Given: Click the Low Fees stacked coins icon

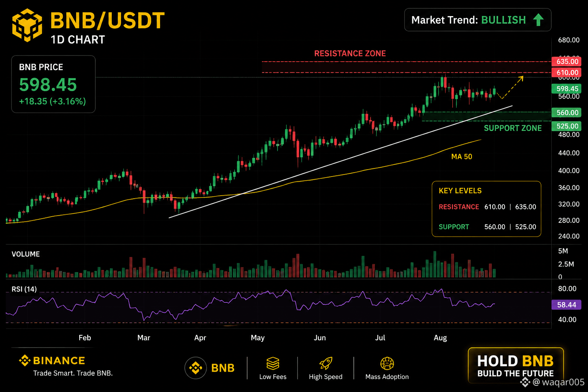Looking at the screenshot, I should click(273, 364).
